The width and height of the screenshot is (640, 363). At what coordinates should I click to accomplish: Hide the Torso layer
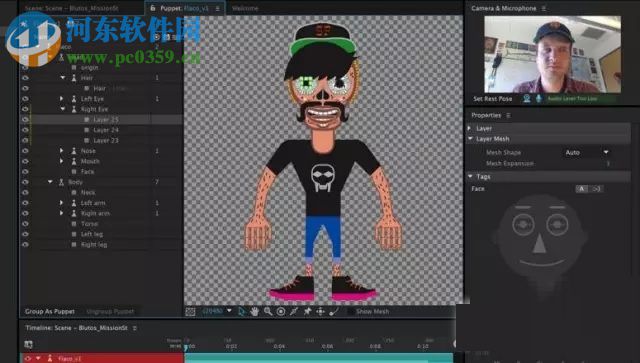pos(25,224)
